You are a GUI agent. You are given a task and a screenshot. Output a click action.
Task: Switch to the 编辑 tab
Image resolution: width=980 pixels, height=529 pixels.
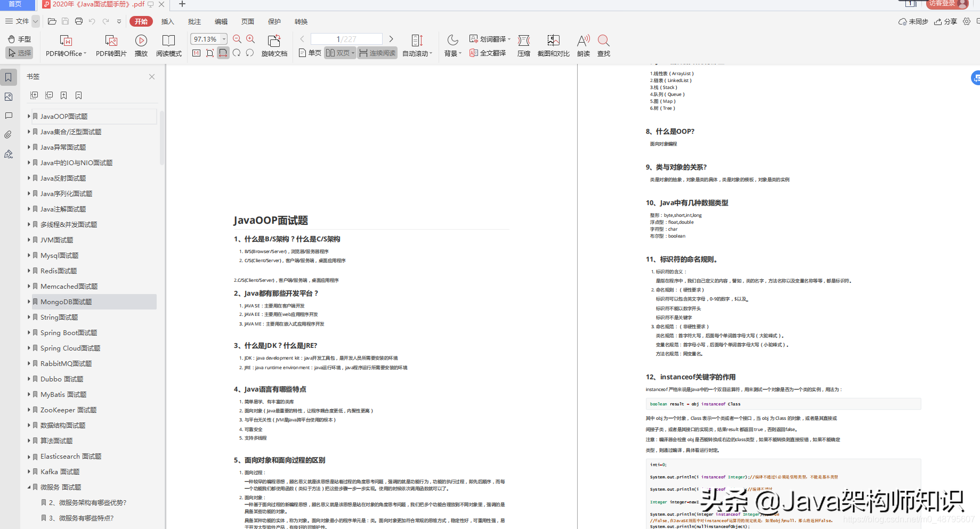click(221, 22)
